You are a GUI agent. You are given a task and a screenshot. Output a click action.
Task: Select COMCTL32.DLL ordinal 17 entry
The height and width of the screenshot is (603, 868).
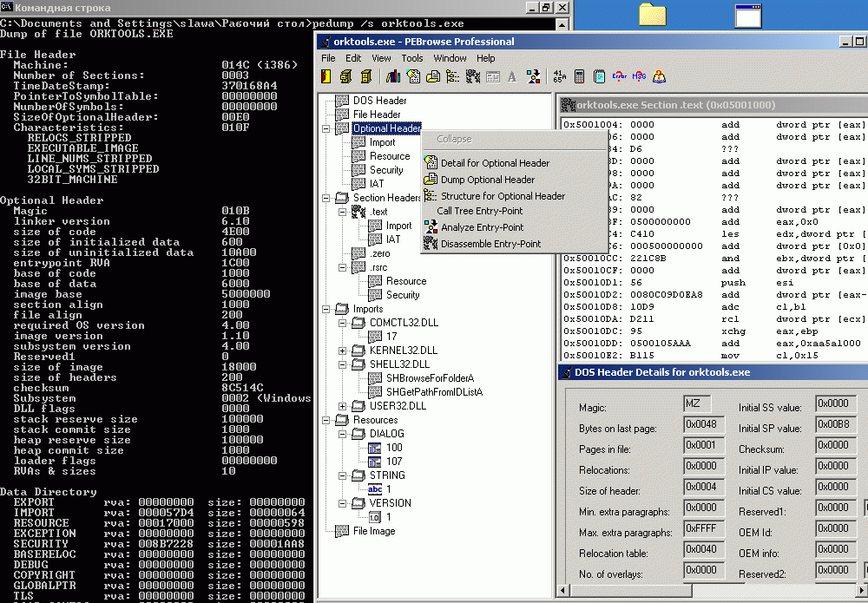click(x=391, y=337)
